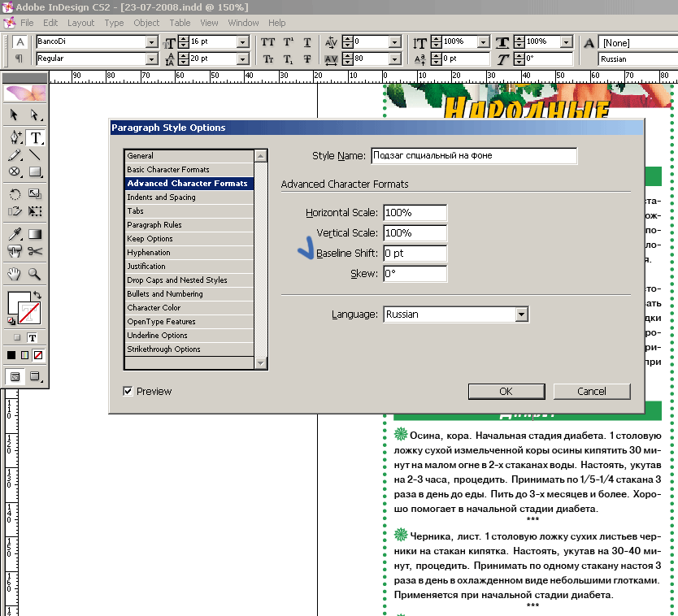The height and width of the screenshot is (616, 678).
Task: Open the control panel vertical scale dropdown
Action: coord(484,42)
